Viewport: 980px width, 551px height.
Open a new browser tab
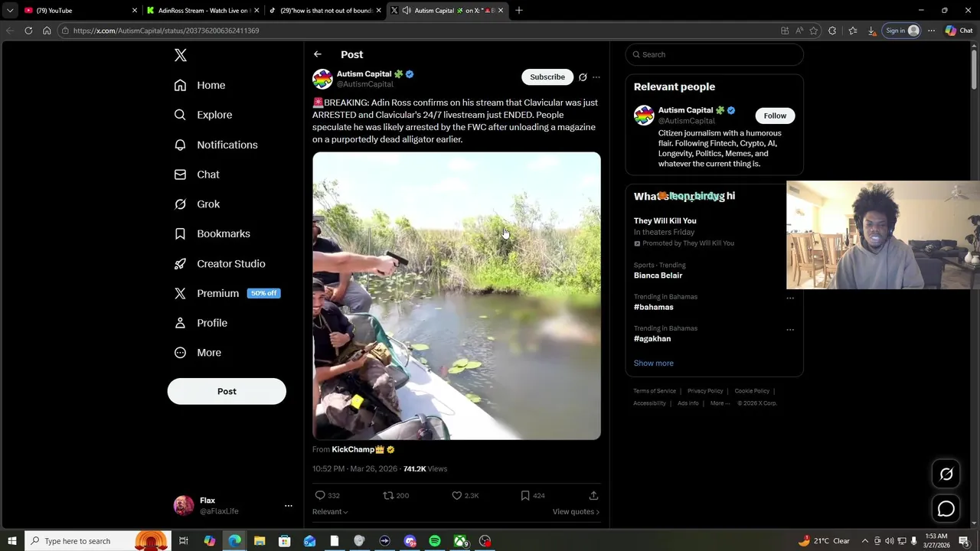[x=519, y=11]
